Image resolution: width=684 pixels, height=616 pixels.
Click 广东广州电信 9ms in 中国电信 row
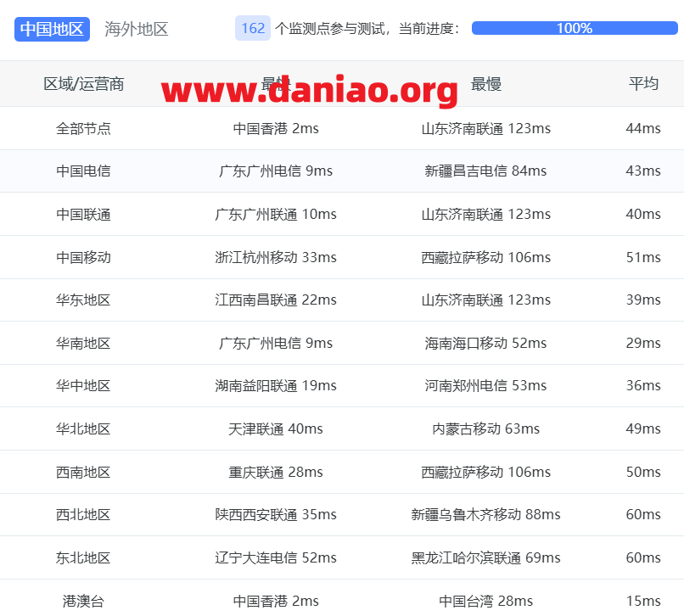(276, 171)
